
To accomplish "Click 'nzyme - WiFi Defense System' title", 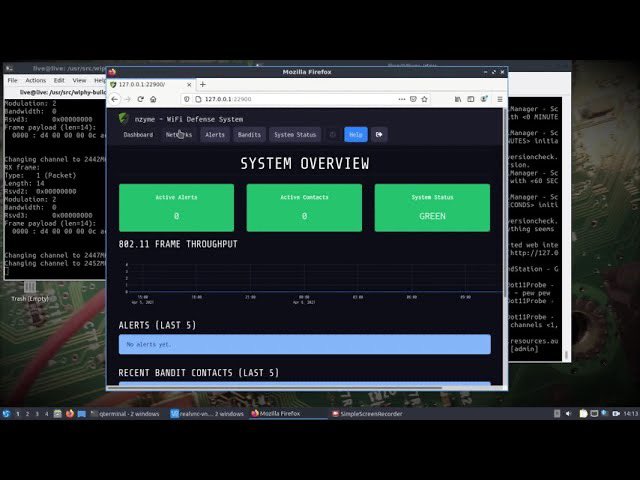I will coord(189,119).
